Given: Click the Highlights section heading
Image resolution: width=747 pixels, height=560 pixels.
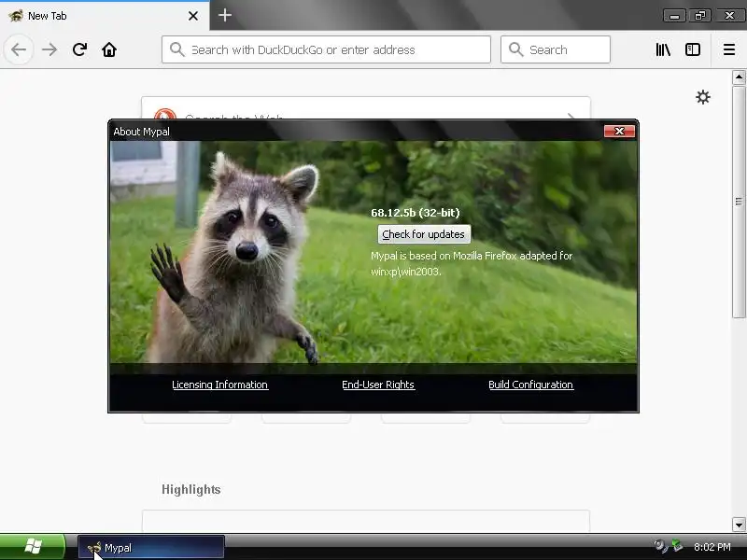Looking at the screenshot, I should coord(191,489).
